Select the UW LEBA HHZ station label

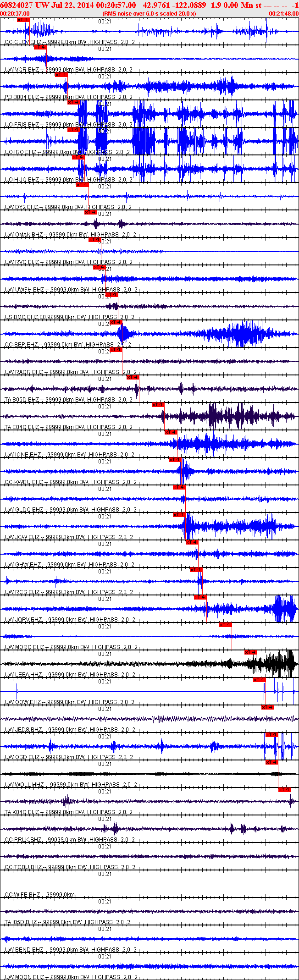tap(70, 675)
